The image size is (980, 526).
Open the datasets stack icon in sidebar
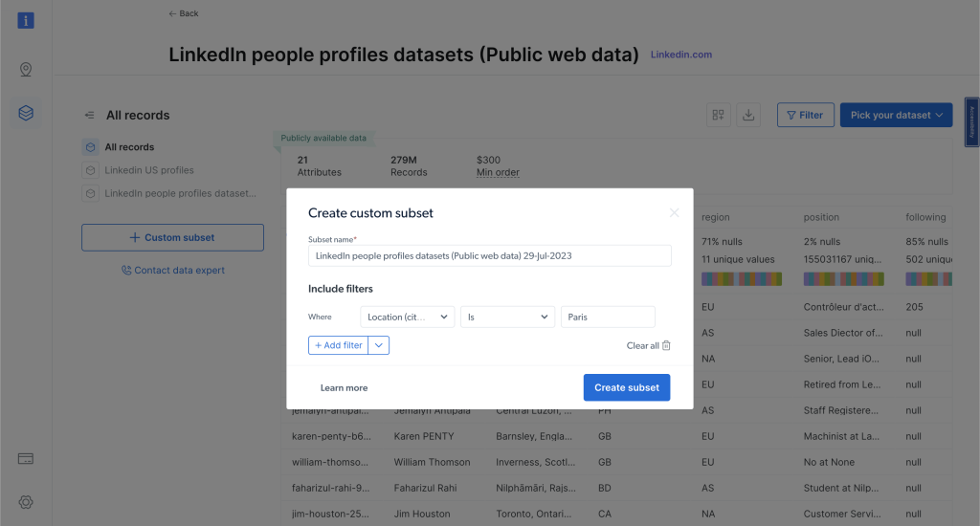[26, 114]
